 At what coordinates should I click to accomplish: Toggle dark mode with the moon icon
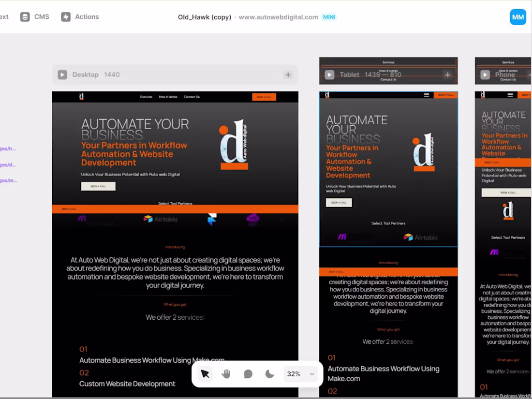[x=269, y=374]
